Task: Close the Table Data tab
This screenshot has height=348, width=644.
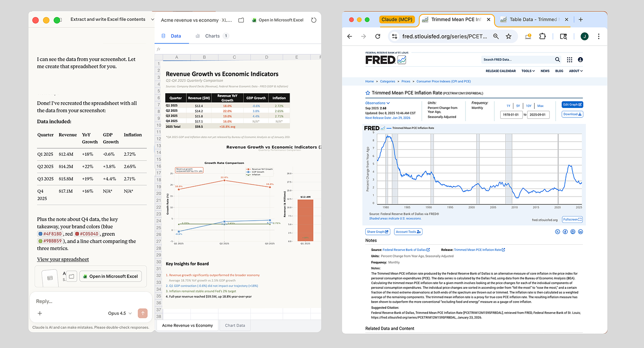Action: click(566, 19)
